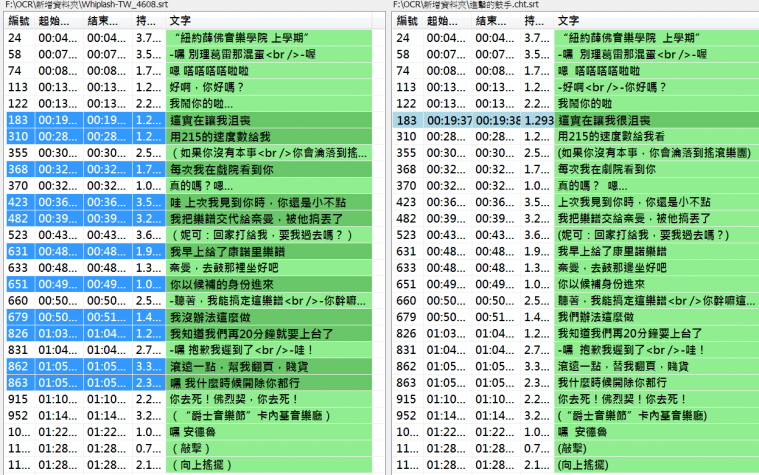Click the left 結束 column header
This screenshot has width=759, height=475.
(x=108, y=21)
